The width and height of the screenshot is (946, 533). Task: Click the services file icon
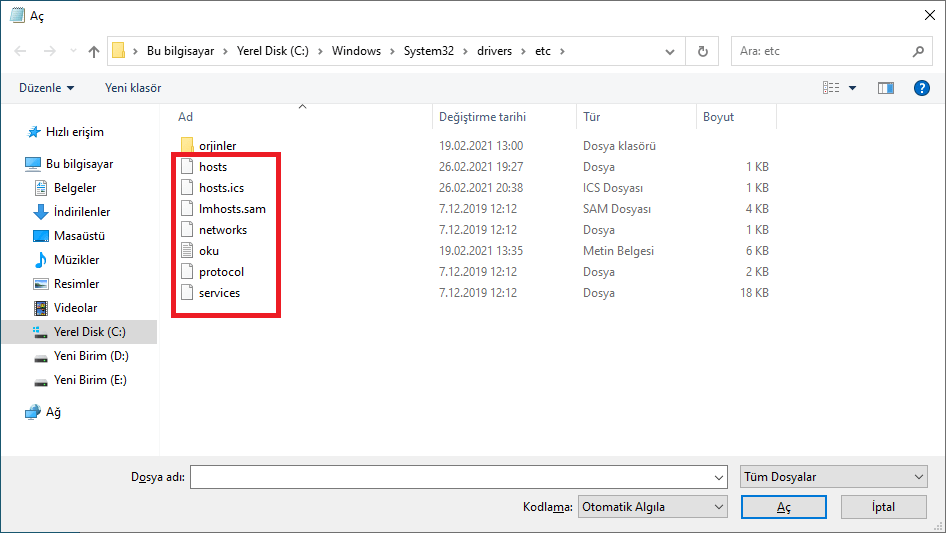pos(187,293)
